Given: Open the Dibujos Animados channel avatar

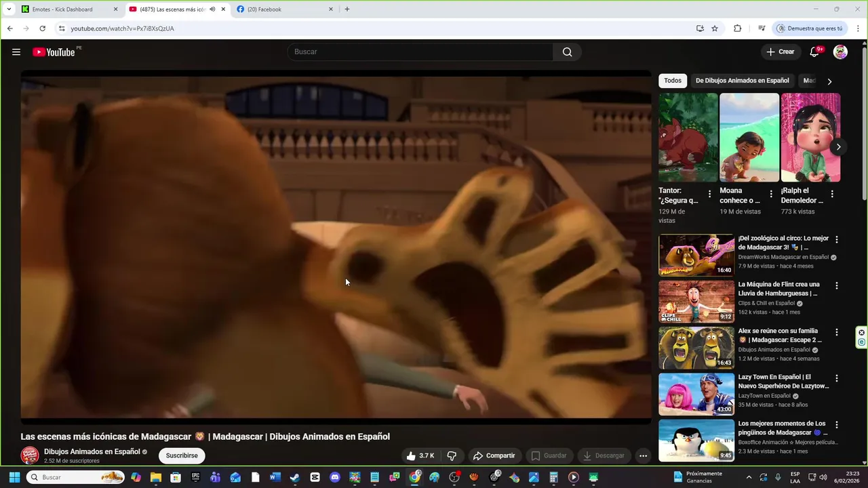Looking at the screenshot, I should (30, 455).
